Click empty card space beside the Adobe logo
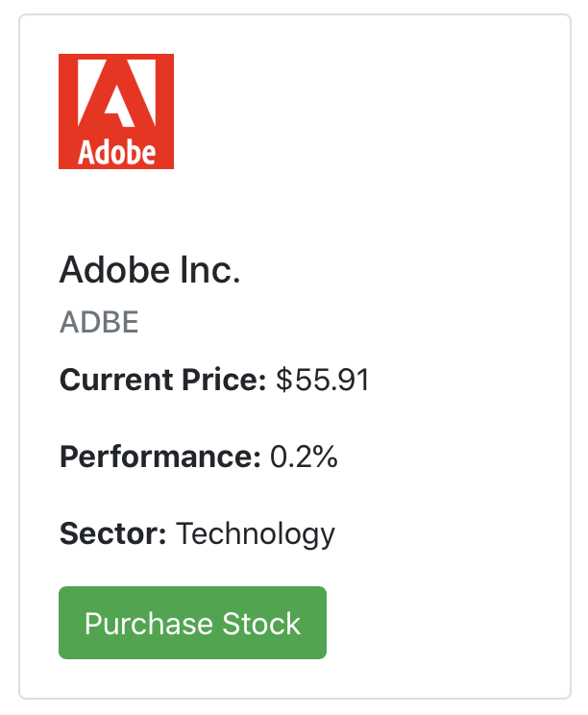This screenshot has height=715, width=588. tap(365, 111)
